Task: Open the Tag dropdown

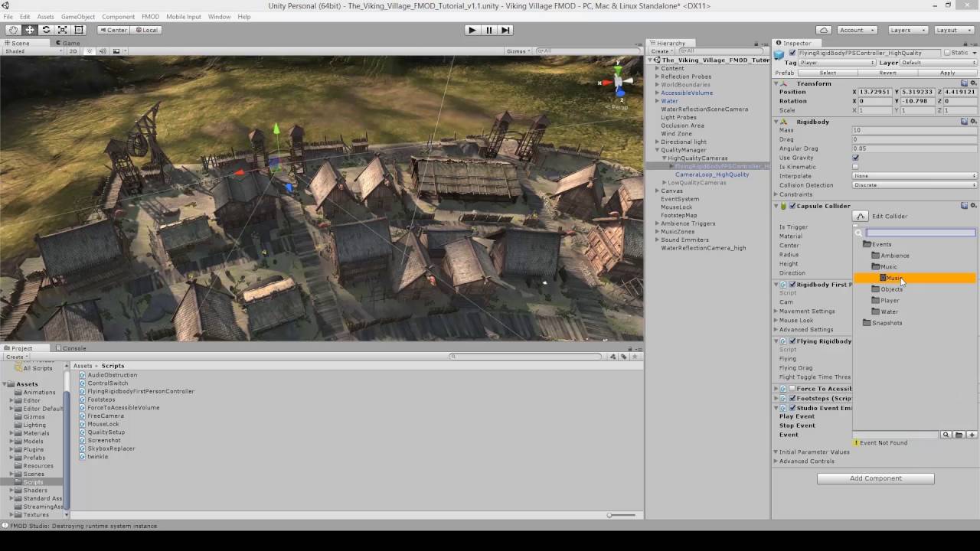Action: point(838,63)
